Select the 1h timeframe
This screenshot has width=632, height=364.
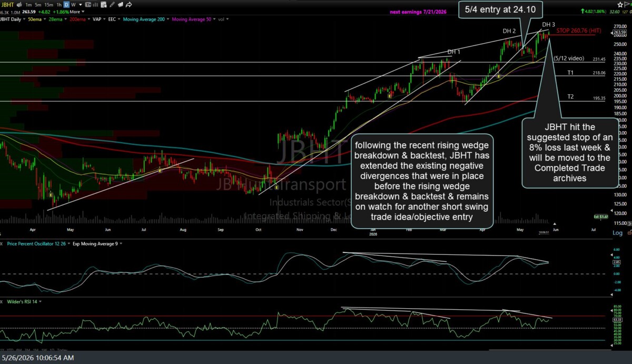(59, 5)
